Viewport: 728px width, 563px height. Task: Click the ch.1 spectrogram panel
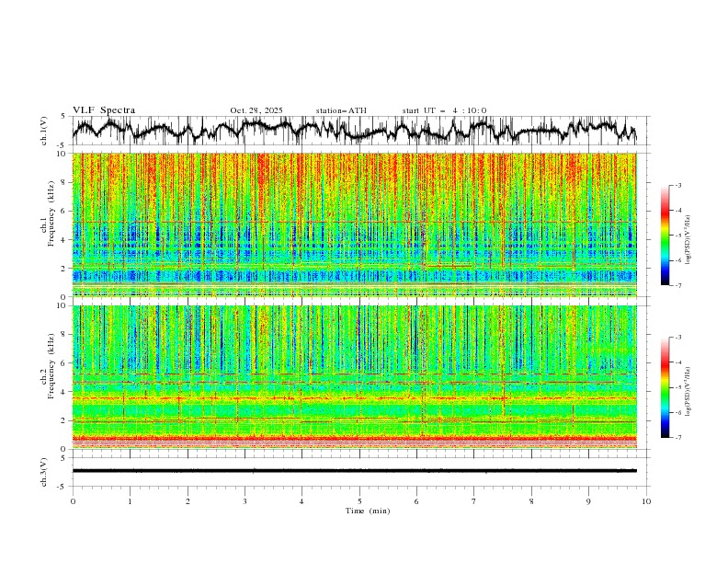click(x=354, y=224)
